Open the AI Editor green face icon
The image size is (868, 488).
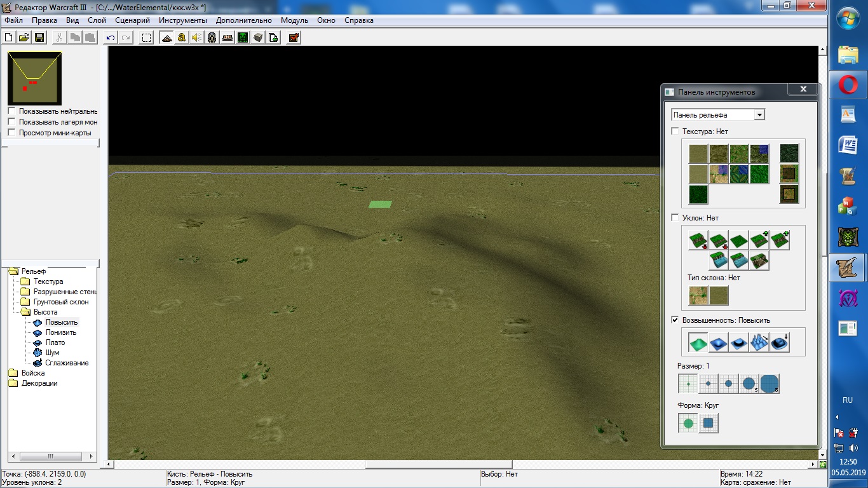click(243, 37)
